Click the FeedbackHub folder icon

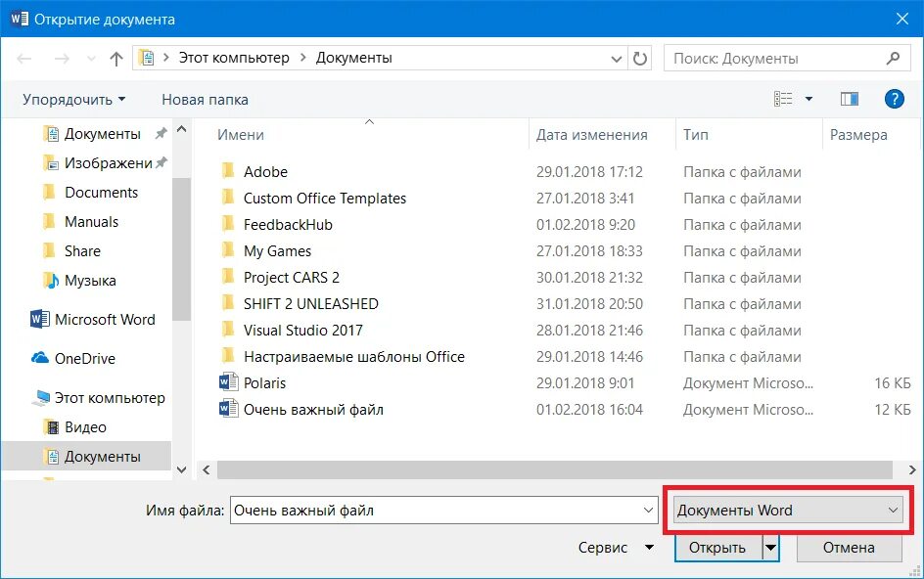click(x=228, y=224)
